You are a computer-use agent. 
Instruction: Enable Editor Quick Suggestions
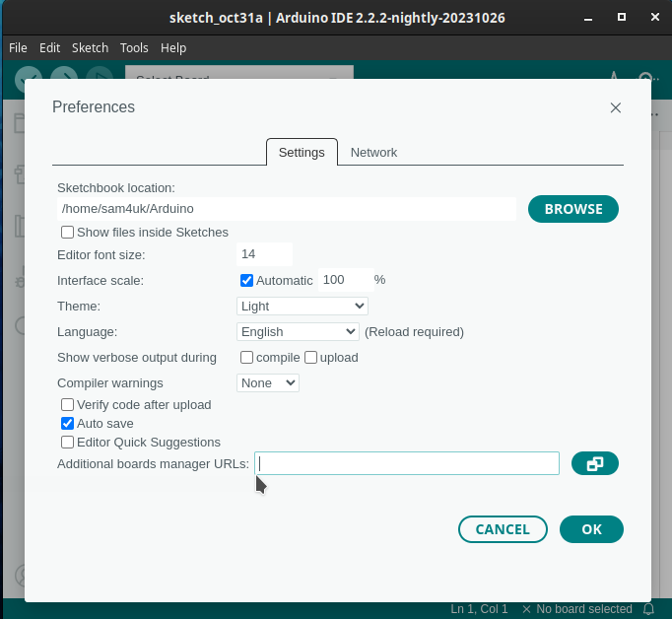pos(67,442)
